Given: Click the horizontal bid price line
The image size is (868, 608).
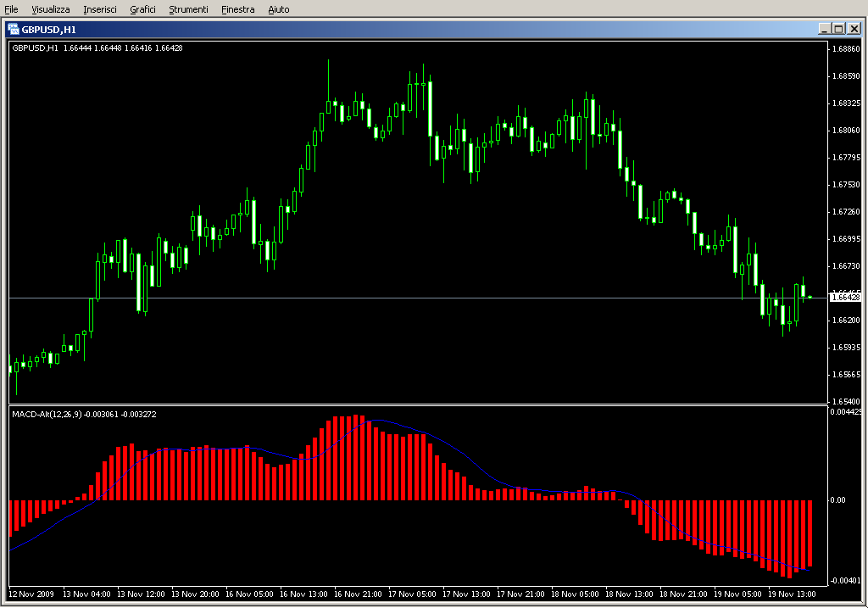Looking at the screenshot, I should tap(418, 298).
